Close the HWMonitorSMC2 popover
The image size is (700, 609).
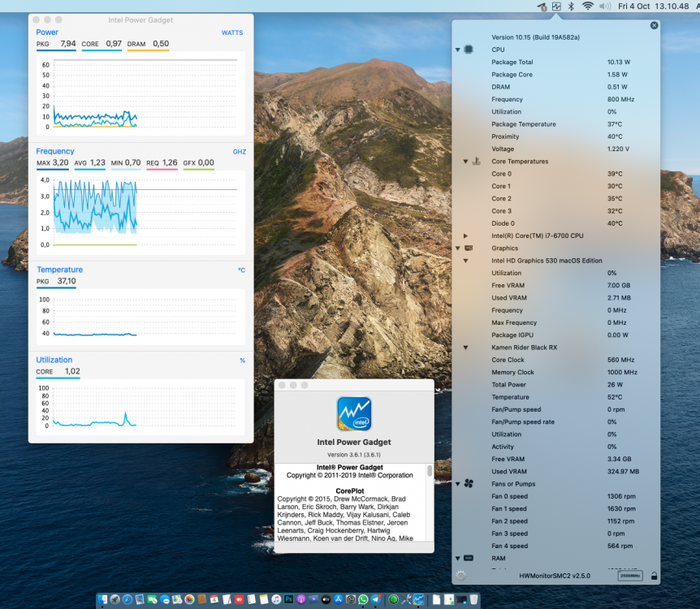click(654, 25)
